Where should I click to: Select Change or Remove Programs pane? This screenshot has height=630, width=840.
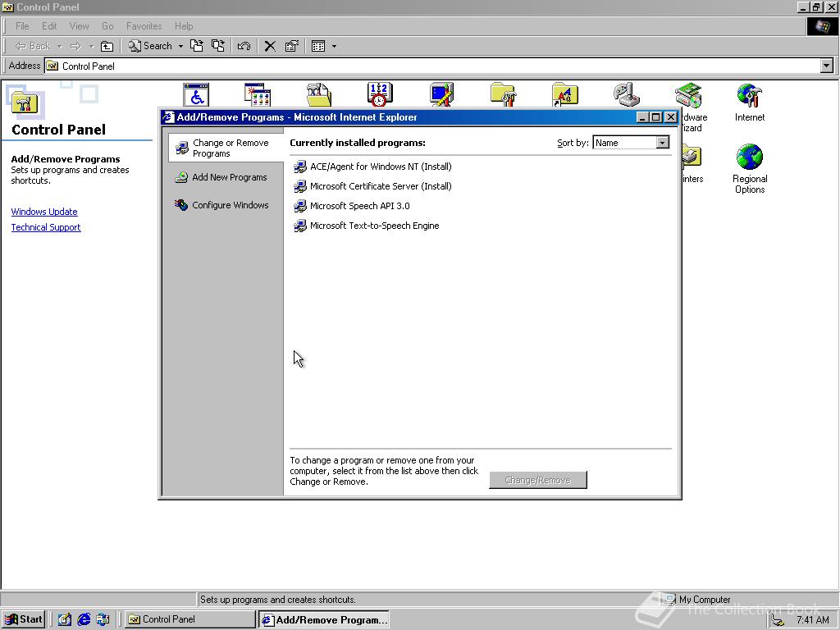click(x=226, y=148)
